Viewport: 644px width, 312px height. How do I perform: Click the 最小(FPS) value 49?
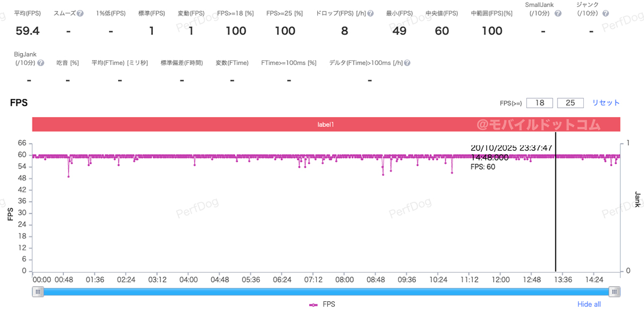pyautogui.click(x=399, y=31)
